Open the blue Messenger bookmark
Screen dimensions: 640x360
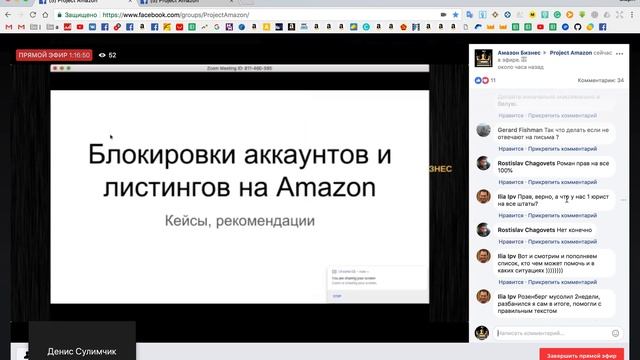point(565,27)
